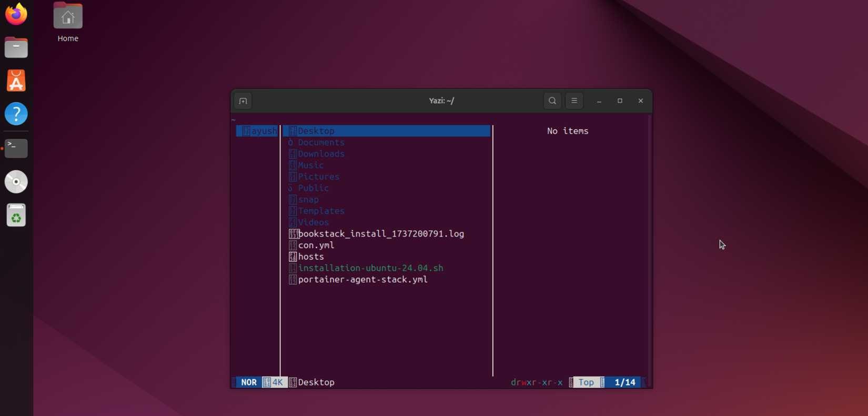Click the new tab button in terminal
The image size is (868, 416).
coord(243,101)
